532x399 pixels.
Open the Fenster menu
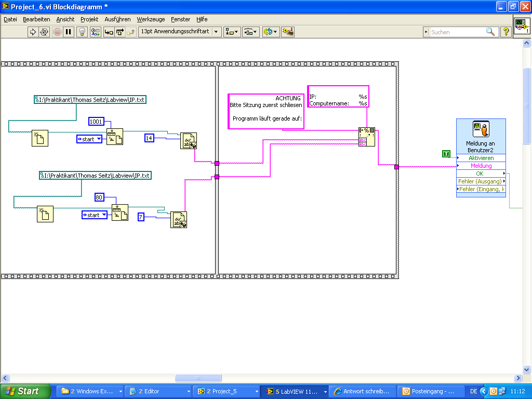[x=180, y=19]
